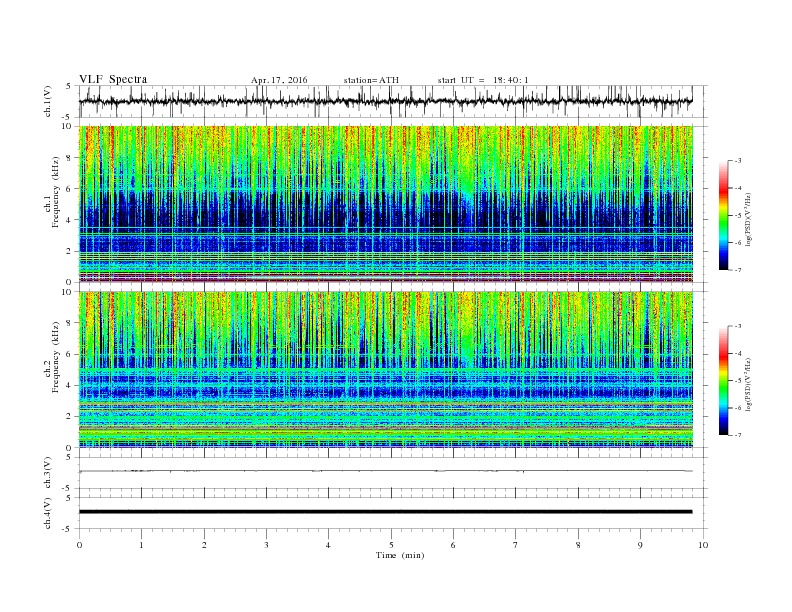Click the "Time (min)" axis label
792x612 pixels.
tap(400, 555)
